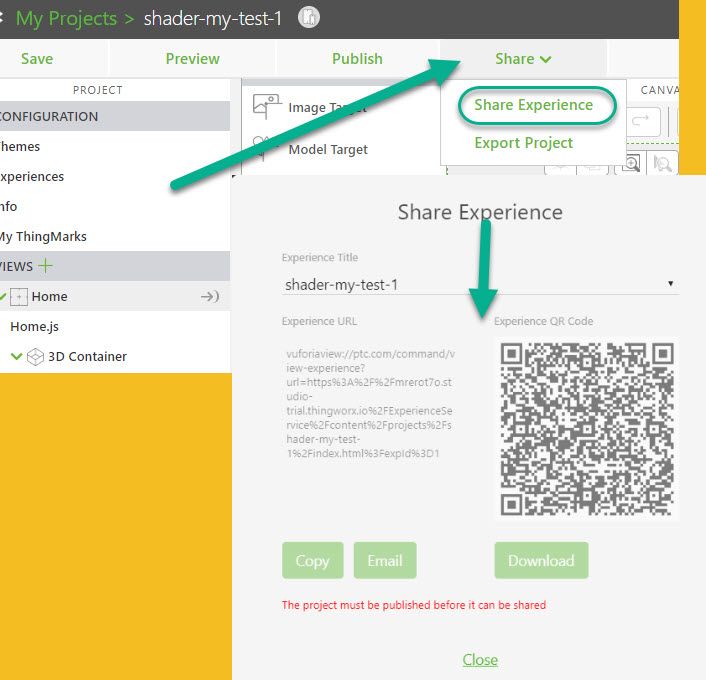Open the Home.js script file
The image size is (706, 680).
point(34,326)
